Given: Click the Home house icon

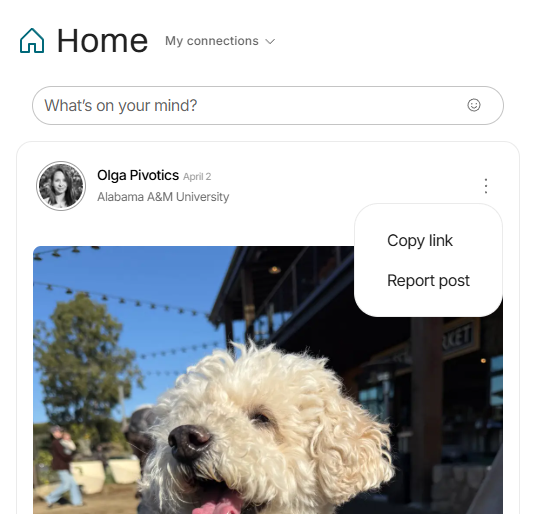Looking at the screenshot, I should 32,41.
